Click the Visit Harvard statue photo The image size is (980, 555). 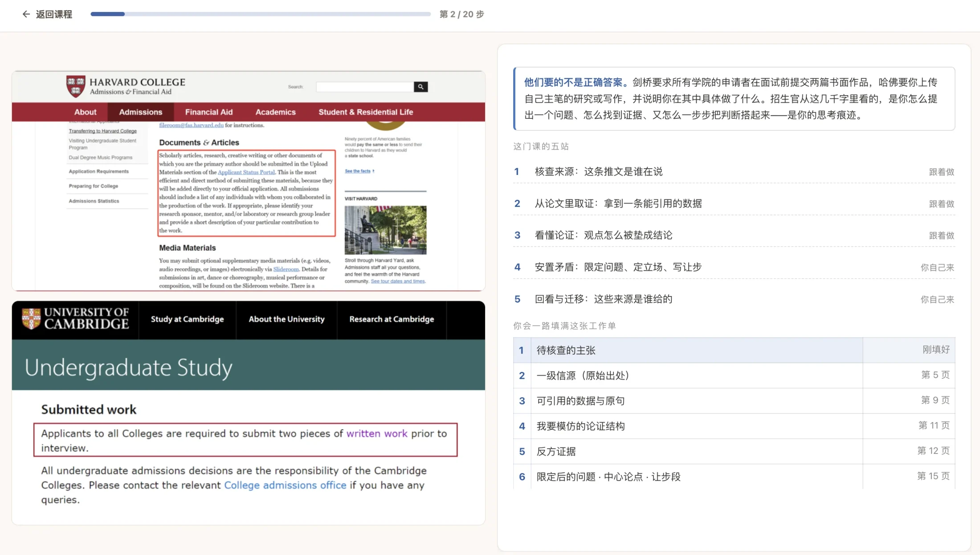(x=385, y=230)
